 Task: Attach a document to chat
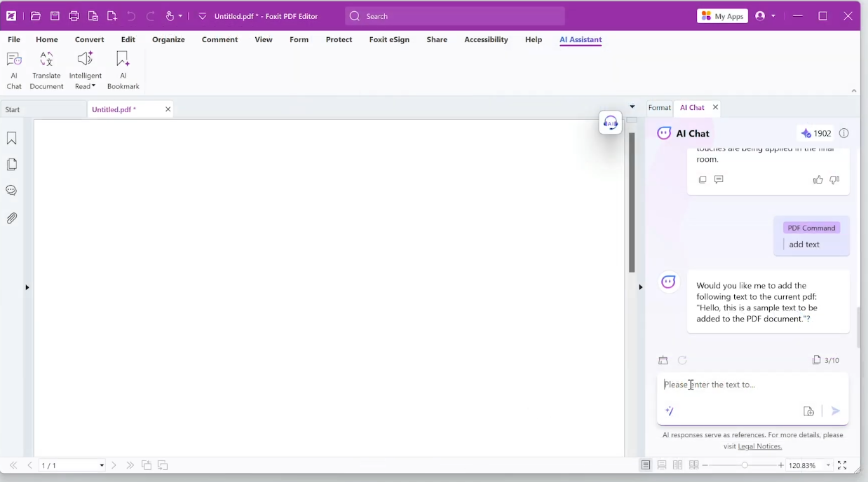(x=808, y=411)
